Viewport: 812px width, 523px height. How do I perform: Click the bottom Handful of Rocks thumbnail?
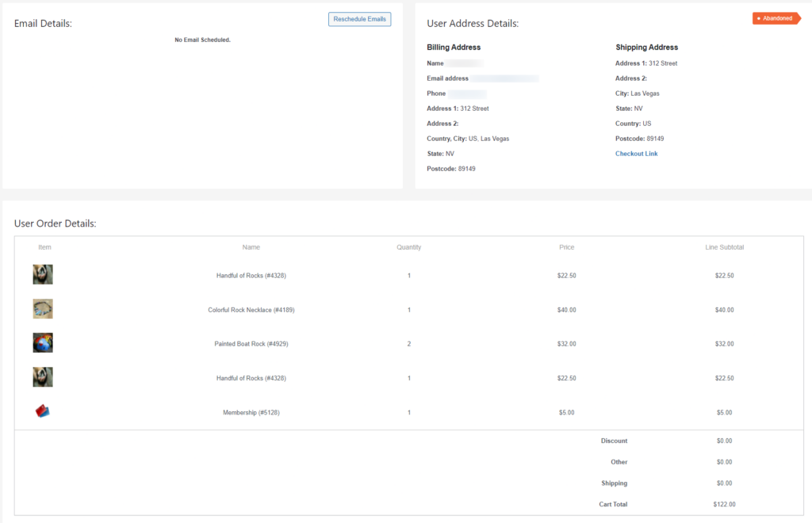click(x=43, y=377)
